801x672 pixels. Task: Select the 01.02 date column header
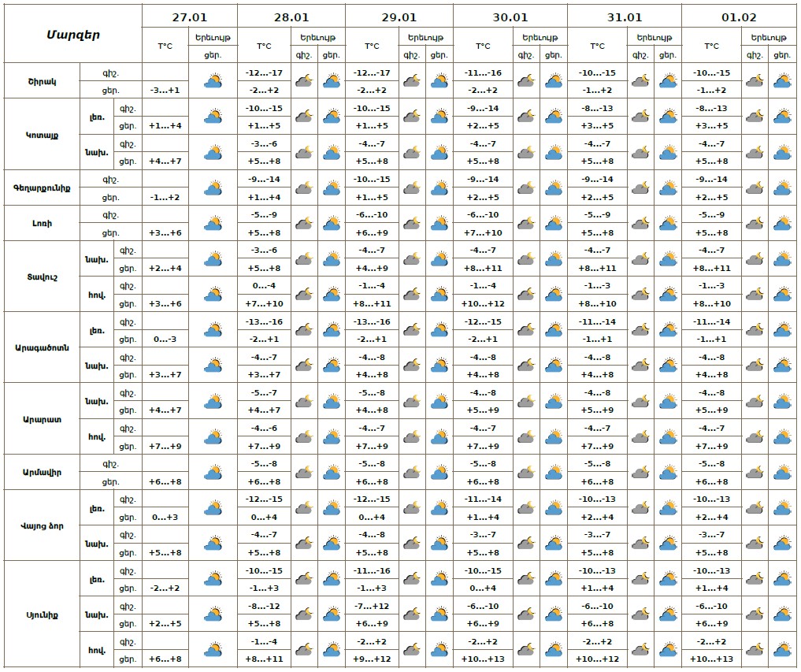739,17
